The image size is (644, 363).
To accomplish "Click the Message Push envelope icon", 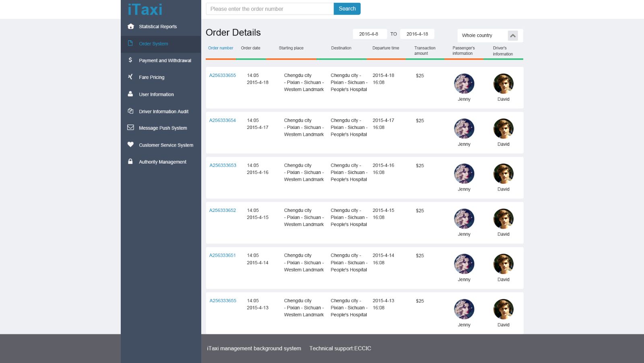I will (x=130, y=128).
